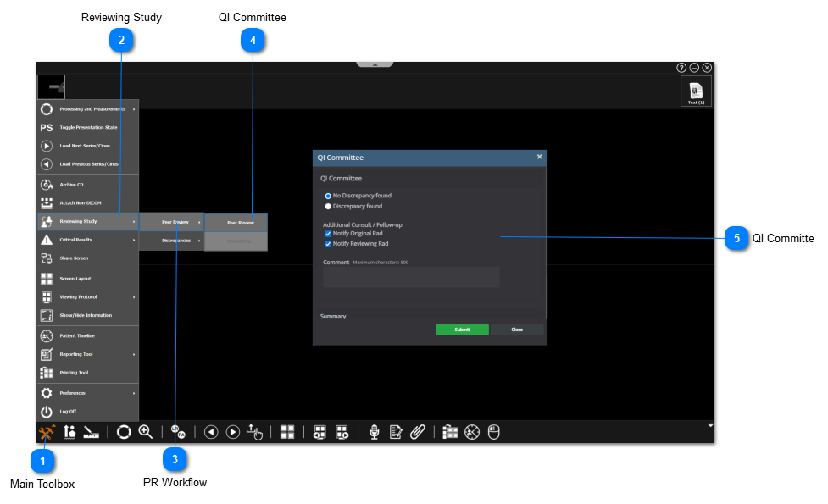This screenshot has width=828, height=504.
Task: Click the Close button in QI Committee dialog
Action: click(x=517, y=330)
